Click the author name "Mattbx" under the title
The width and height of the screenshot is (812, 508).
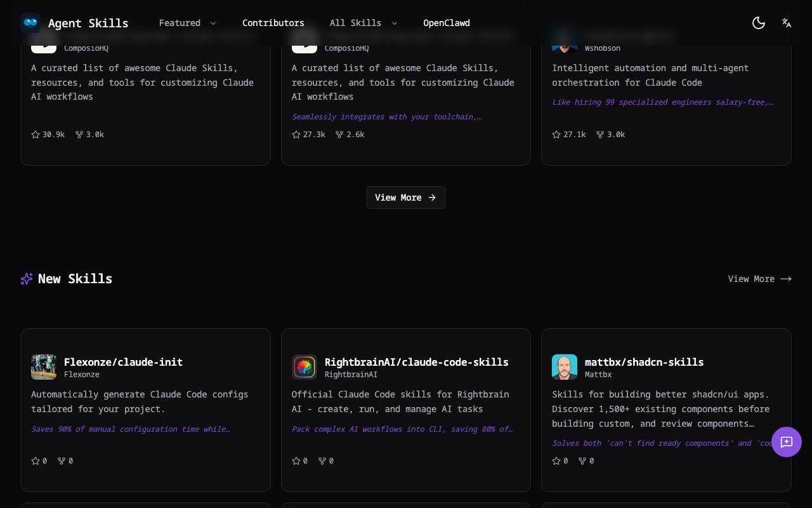(598, 375)
